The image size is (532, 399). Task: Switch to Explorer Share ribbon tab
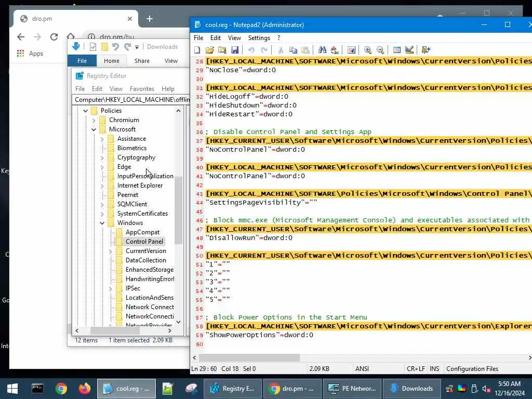point(142,61)
